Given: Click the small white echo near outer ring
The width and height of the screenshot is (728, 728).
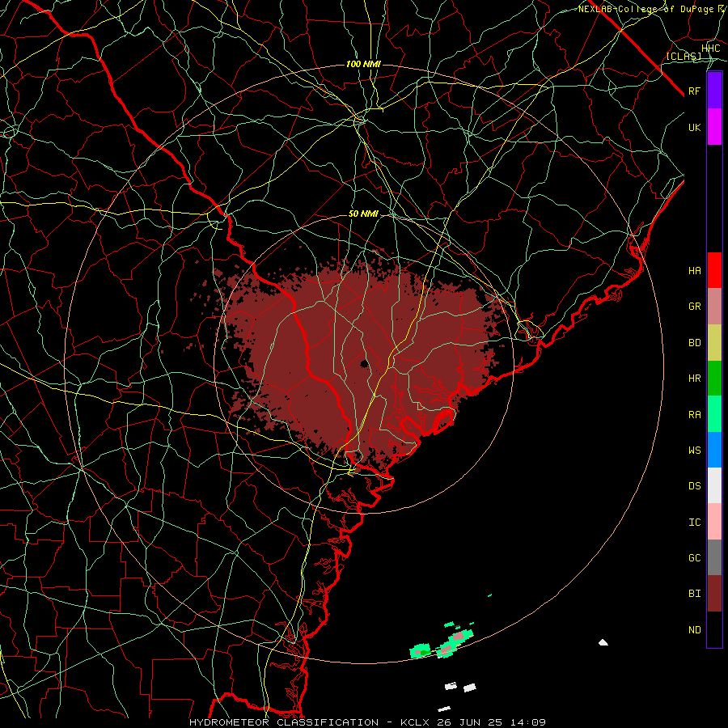Looking at the screenshot, I should (x=603, y=642).
